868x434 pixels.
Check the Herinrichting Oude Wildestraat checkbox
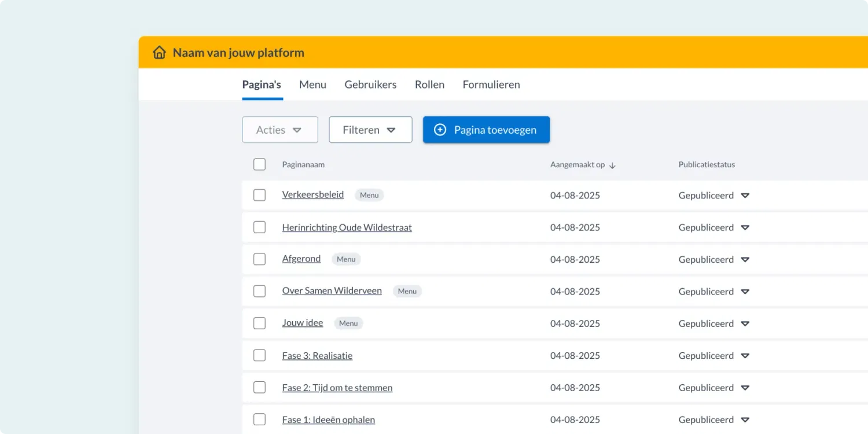coord(259,227)
